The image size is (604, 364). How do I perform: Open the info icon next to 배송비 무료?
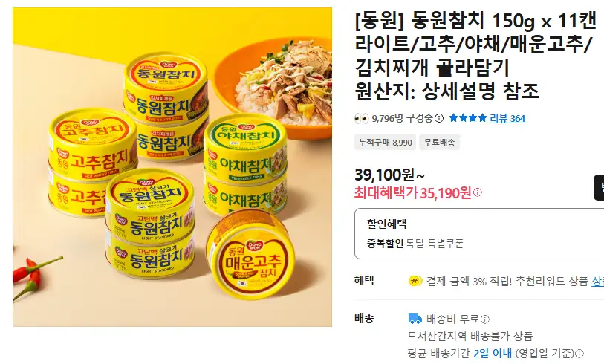(x=485, y=319)
